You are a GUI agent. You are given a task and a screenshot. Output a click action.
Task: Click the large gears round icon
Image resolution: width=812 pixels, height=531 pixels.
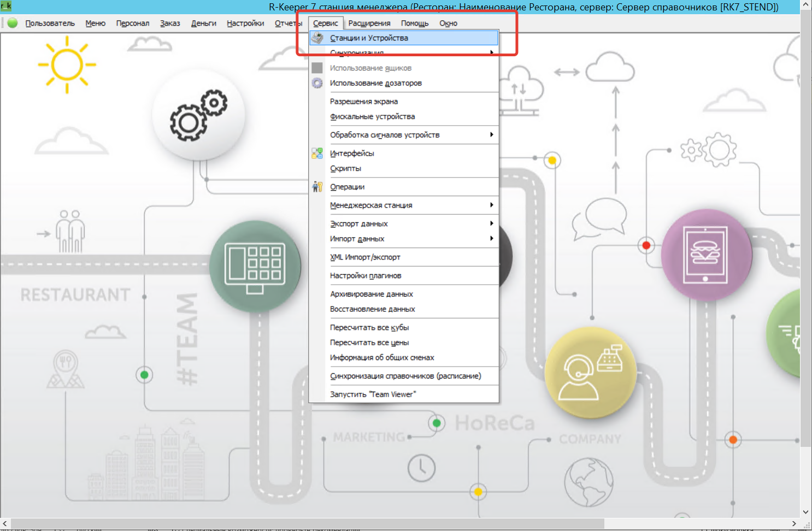[x=198, y=115]
